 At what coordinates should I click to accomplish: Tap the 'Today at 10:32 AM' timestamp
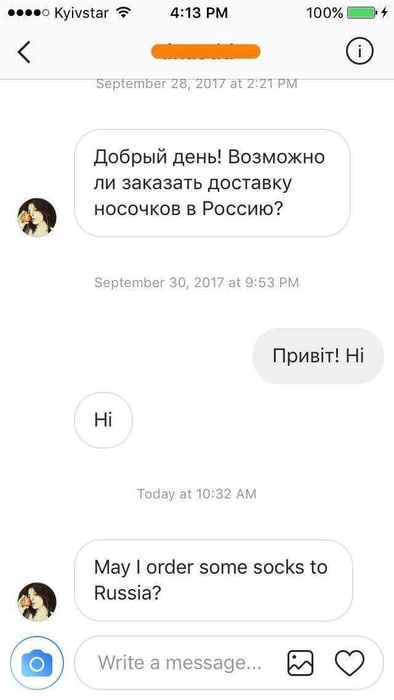click(196, 494)
